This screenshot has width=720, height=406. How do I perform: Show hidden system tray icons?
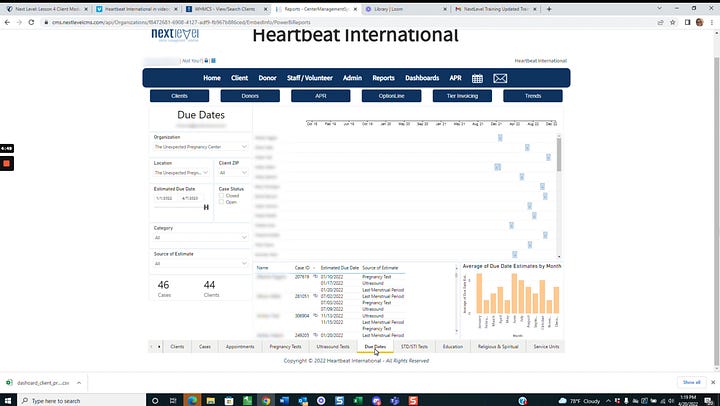coord(608,400)
